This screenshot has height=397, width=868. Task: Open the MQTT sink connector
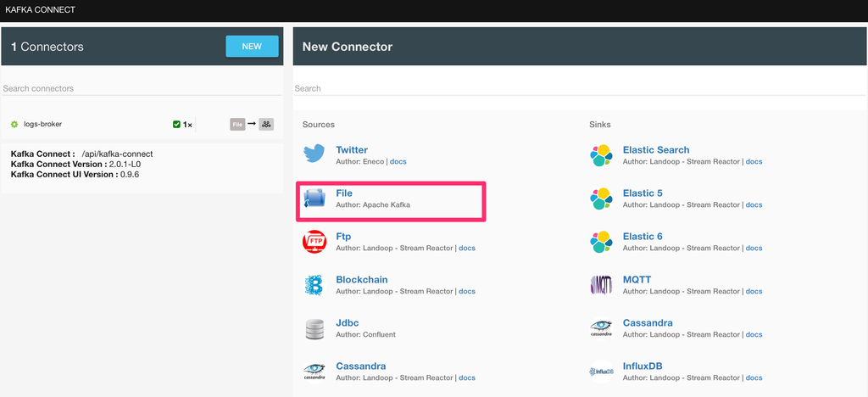(637, 280)
